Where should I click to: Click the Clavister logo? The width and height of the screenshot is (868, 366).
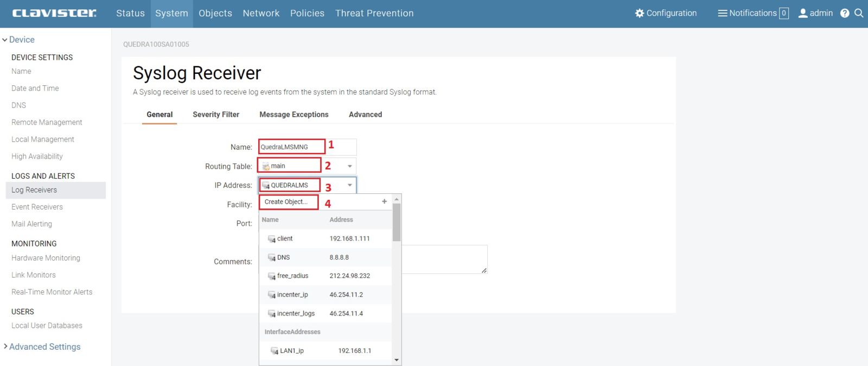coord(54,13)
